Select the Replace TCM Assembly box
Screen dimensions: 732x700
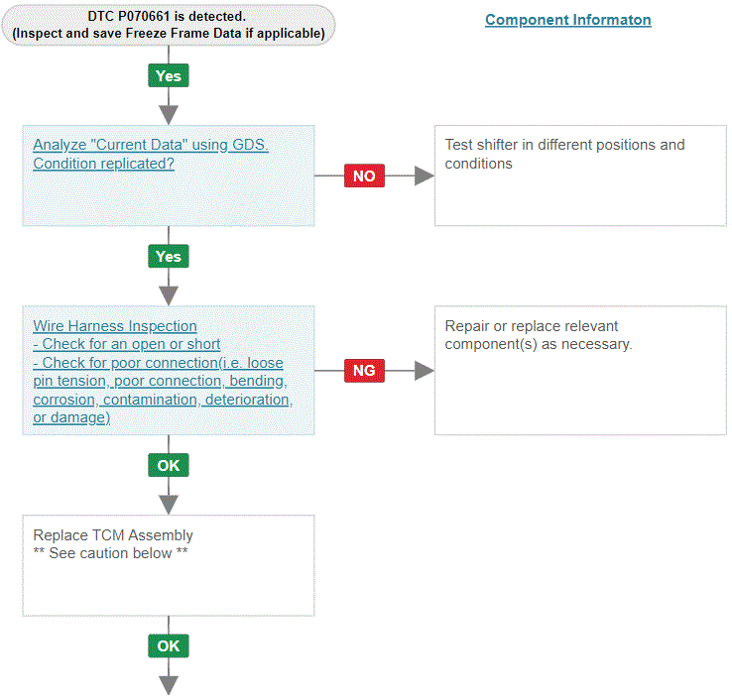(x=169, y=565)
